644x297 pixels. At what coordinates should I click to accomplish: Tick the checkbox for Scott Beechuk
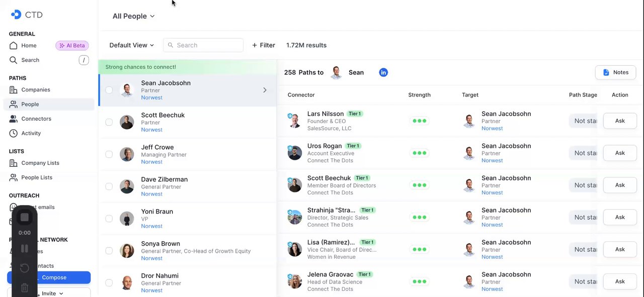point(109,122)
